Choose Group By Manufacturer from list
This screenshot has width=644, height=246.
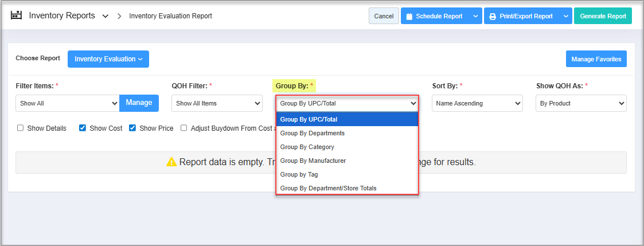coord(313,161)
